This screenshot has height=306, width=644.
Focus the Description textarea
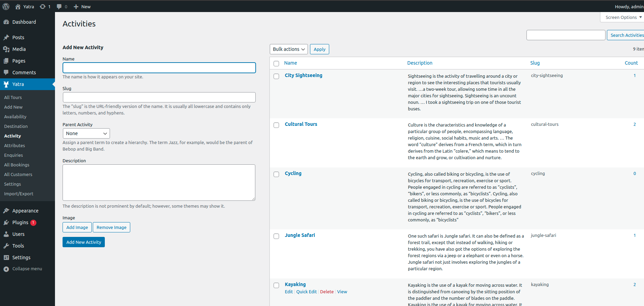pyautogui.click(x=159, y=183)
